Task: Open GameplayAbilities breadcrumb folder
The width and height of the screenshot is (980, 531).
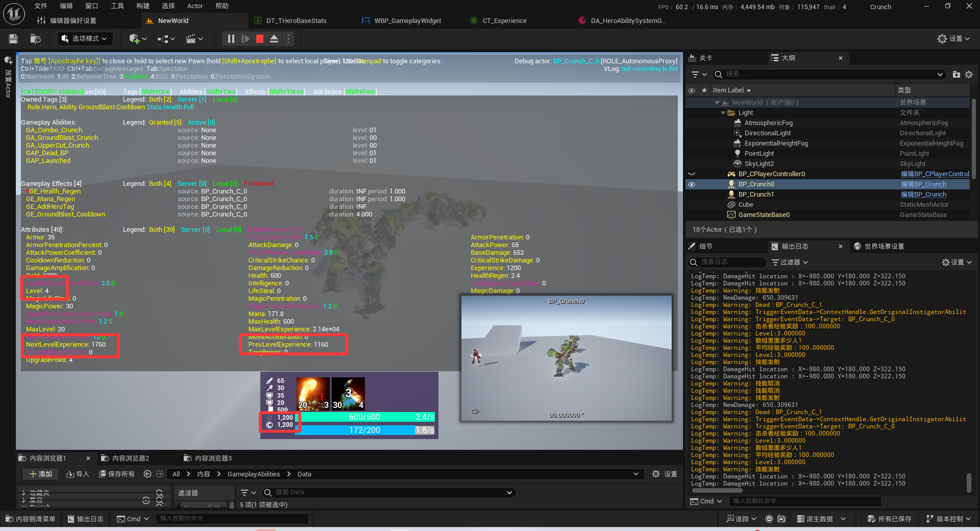Action: point(254,474)
